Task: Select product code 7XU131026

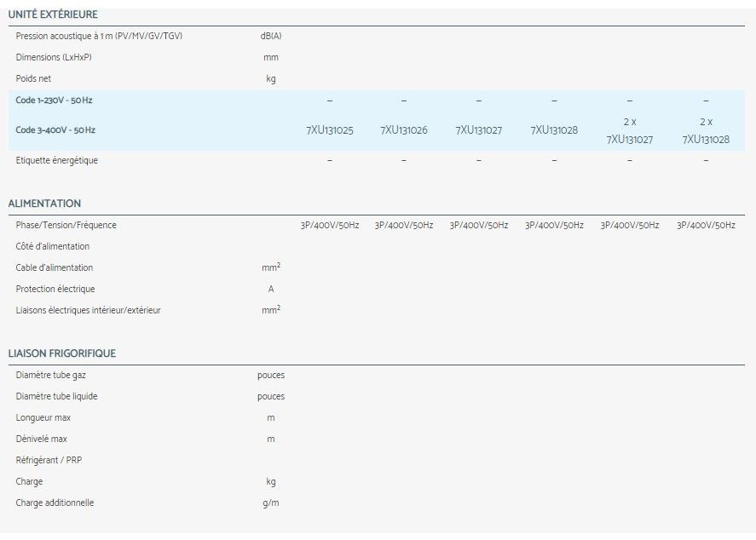Action: [x=404, y=130]
